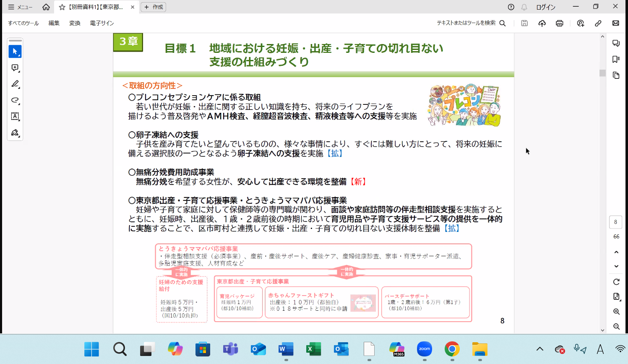Click the 妊婦のための支援給付 box title
Image resolution: width=628 pixels, height=364 pixels.
181,286
